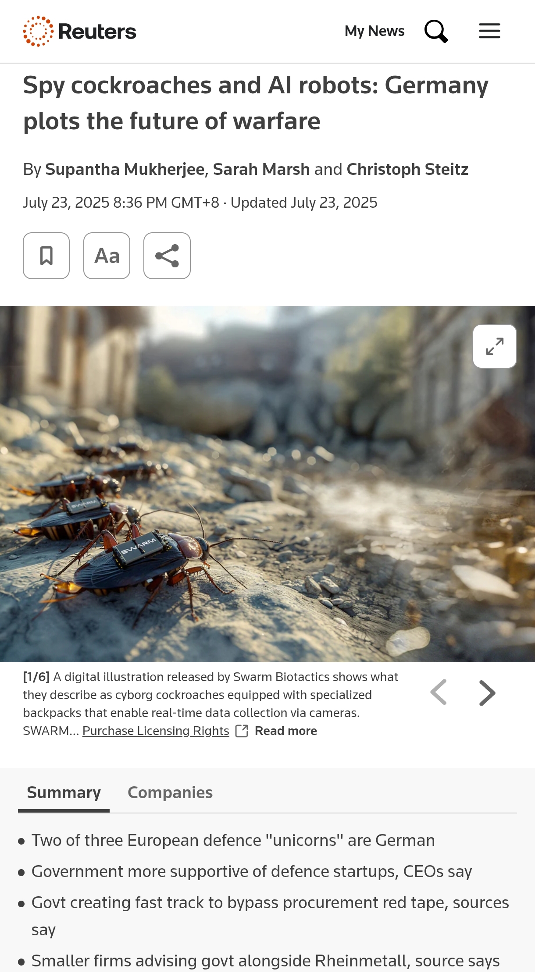This screenshot has width=535, height=980.
Task: Advance to next gallery image
Action: pyautogui.click(x=487, y=692)
